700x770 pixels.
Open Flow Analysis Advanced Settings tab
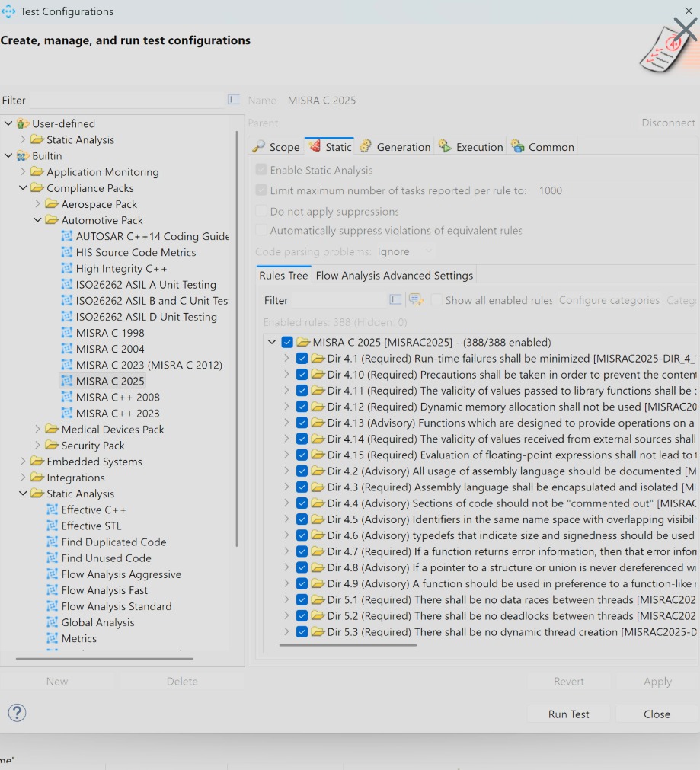(394, 276)
